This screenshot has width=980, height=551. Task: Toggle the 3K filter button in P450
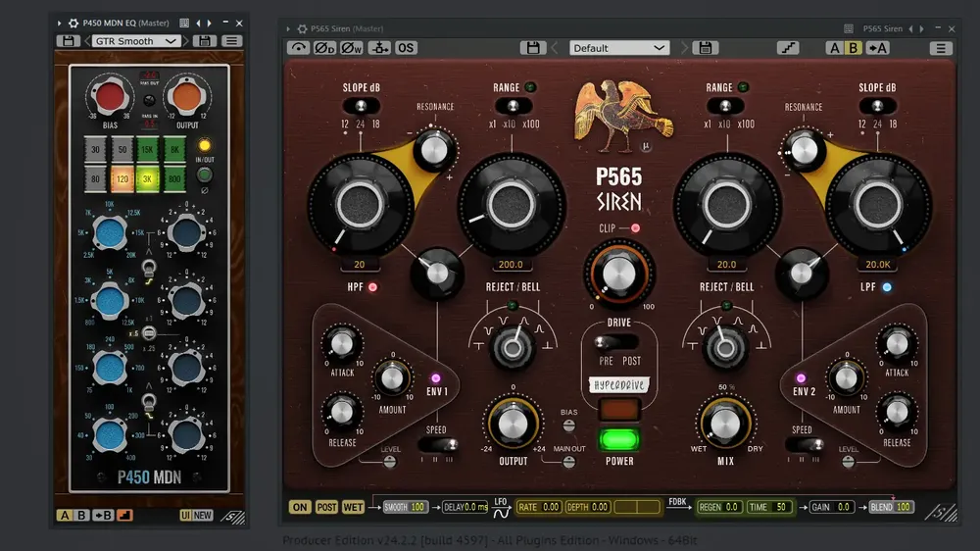click(148, 178)
